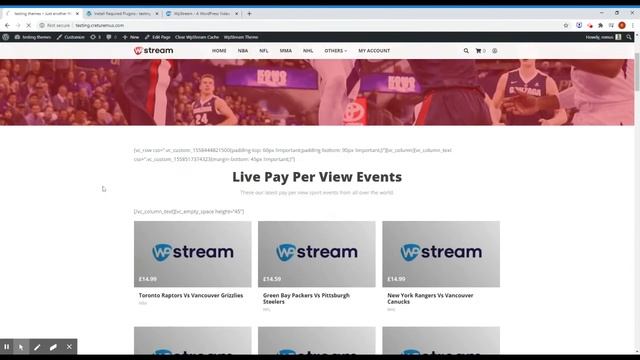
Task: Click Clear WpStream Cache in admin bar
Action: pos(197,37)
